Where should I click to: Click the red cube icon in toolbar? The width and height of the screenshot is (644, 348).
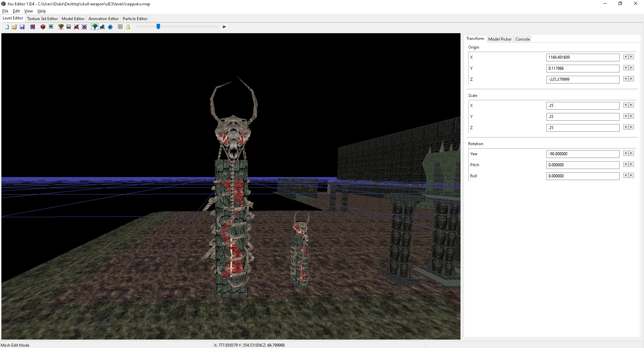[x=43, y=27]
